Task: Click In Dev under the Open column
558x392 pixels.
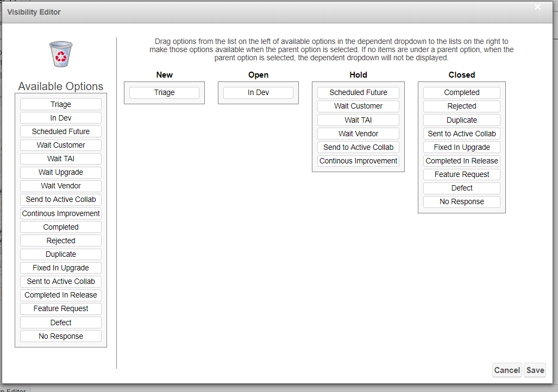Action: coord(258,93)
